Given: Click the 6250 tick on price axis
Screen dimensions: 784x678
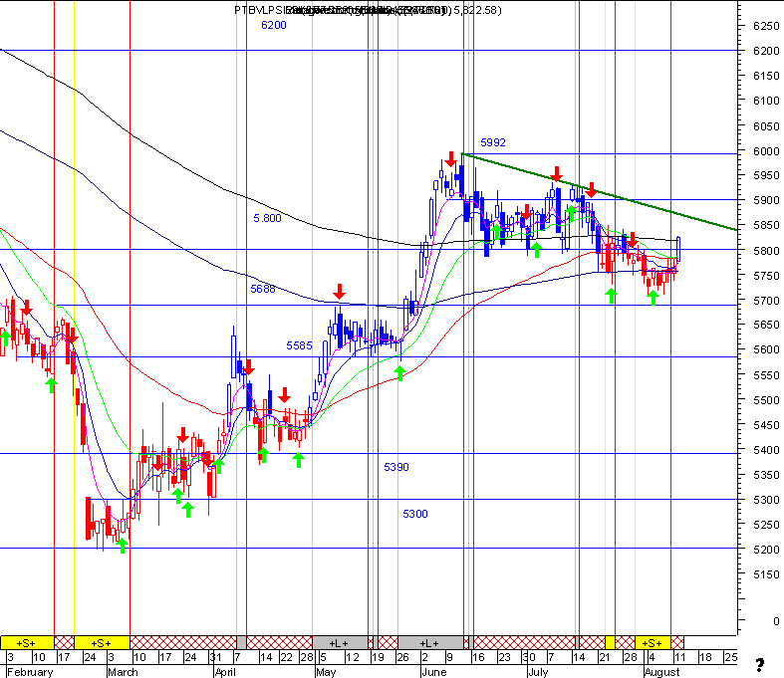Looking at the screenshot, I should (x=766, y=26).
